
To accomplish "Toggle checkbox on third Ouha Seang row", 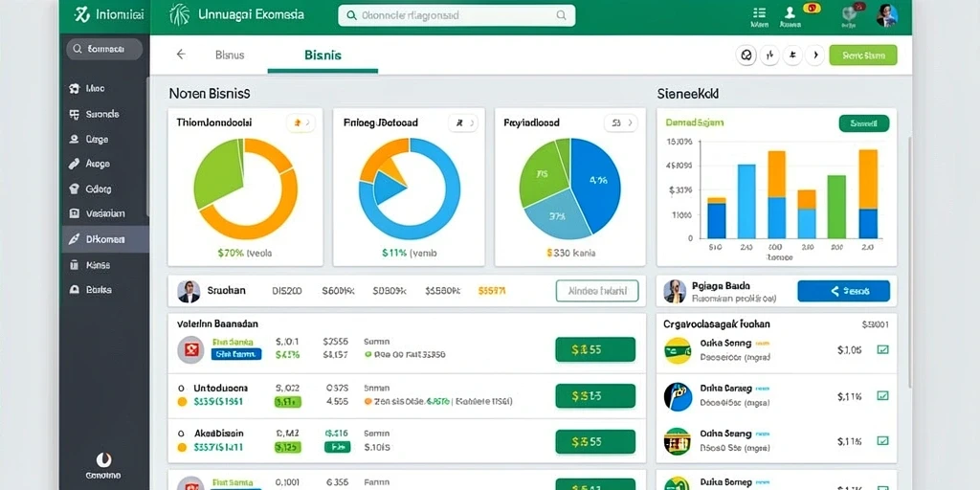I will (x=882, y=441).
